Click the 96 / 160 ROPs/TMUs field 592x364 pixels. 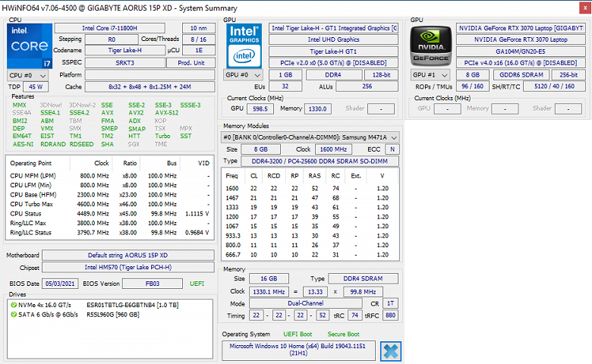[x=472, y=86]
